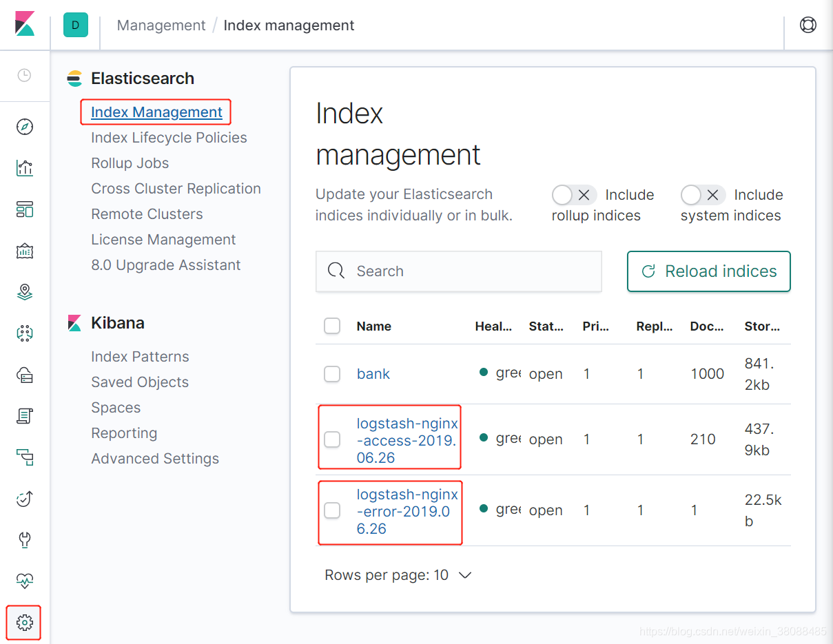Open Saved Objects under Kibana
Screen dimensions: 833x644
(x=140, y=382)
